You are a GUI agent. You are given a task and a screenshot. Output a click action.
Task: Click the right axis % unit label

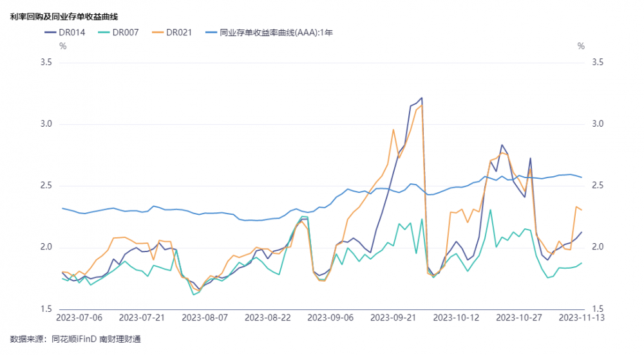tap(581, 46)
